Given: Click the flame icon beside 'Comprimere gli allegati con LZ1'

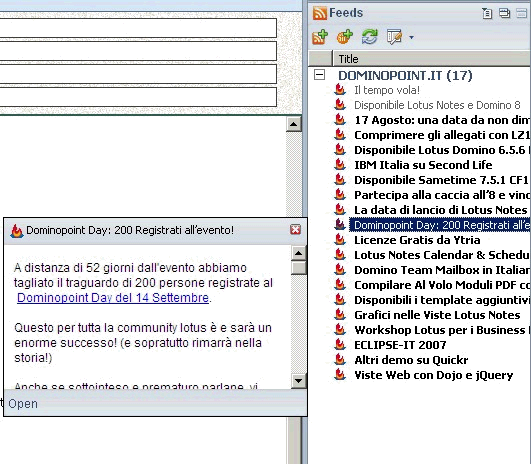Looking at the screenshot, I should 340,135.
